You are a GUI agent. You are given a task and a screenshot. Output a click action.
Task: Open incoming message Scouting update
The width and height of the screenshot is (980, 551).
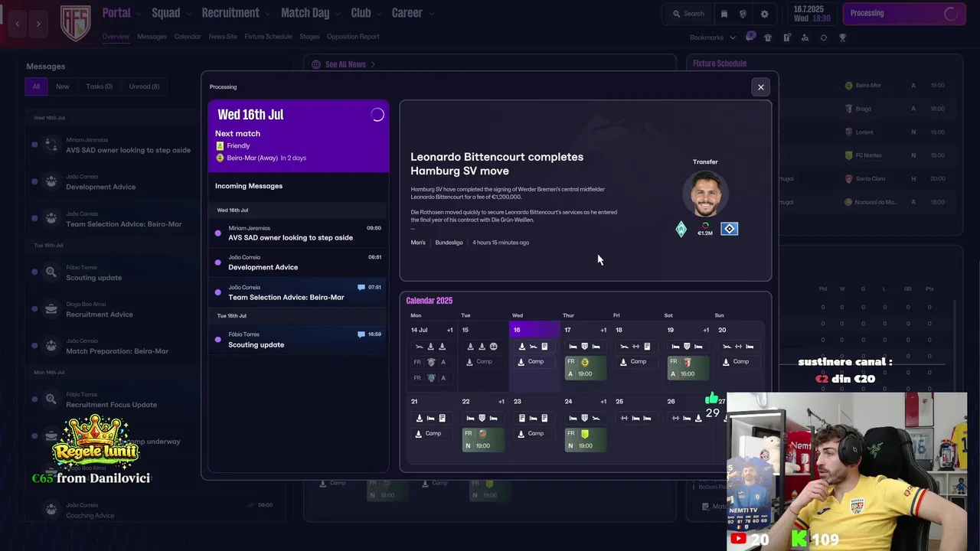[x=299, y=340]
